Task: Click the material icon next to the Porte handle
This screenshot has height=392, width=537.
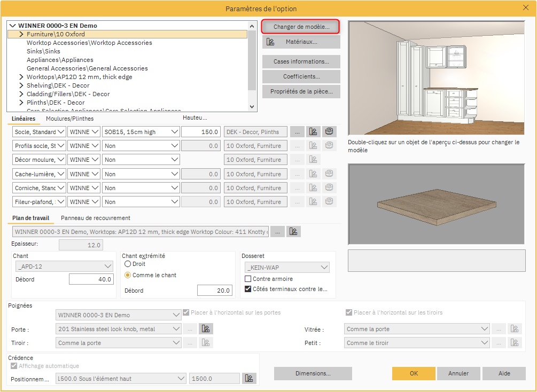Action: pos(206,329)
